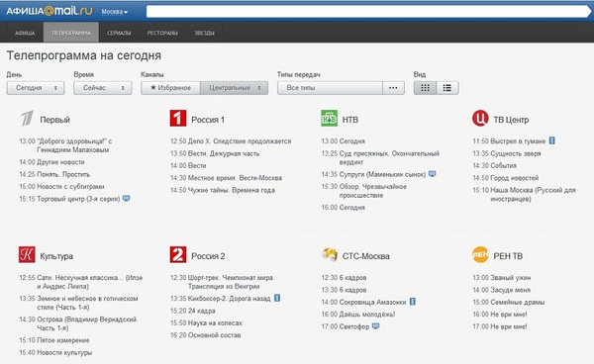594x364 pixels.
Task: Click the Культура channel logo icon
Action: pos(27,254)
